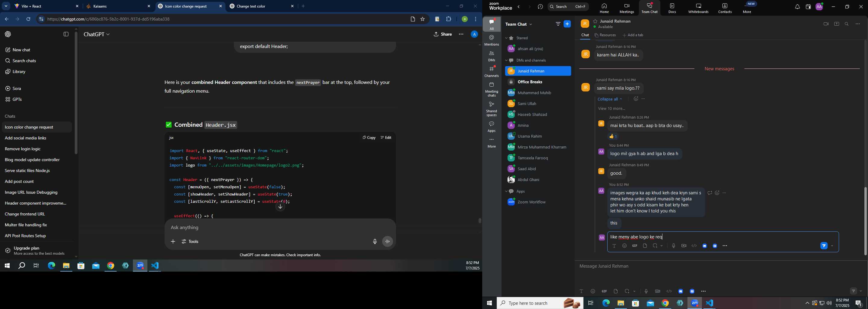Record video message in bottom message toolbar
This screenshot has height=309, width=868.
click(x=657, y=291)
